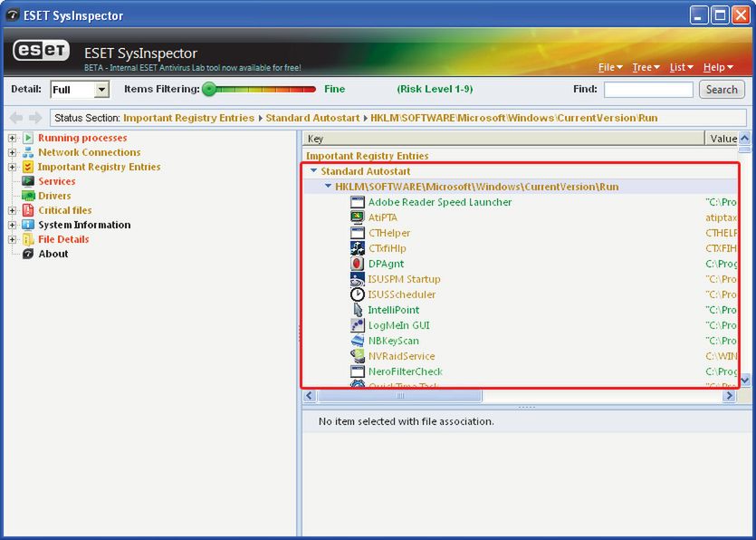Screen dimensions: 756x540
Task: Go forward with the right navigation arrow
Action: 35,118
